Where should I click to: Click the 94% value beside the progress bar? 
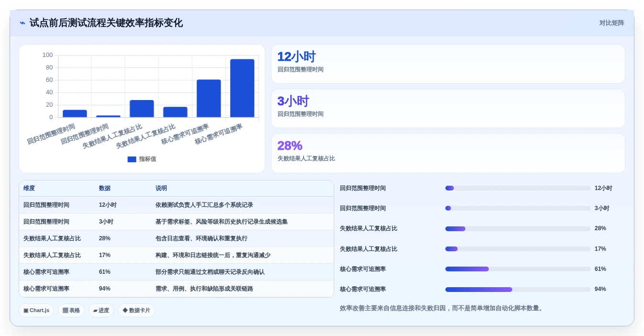(600, 289)
